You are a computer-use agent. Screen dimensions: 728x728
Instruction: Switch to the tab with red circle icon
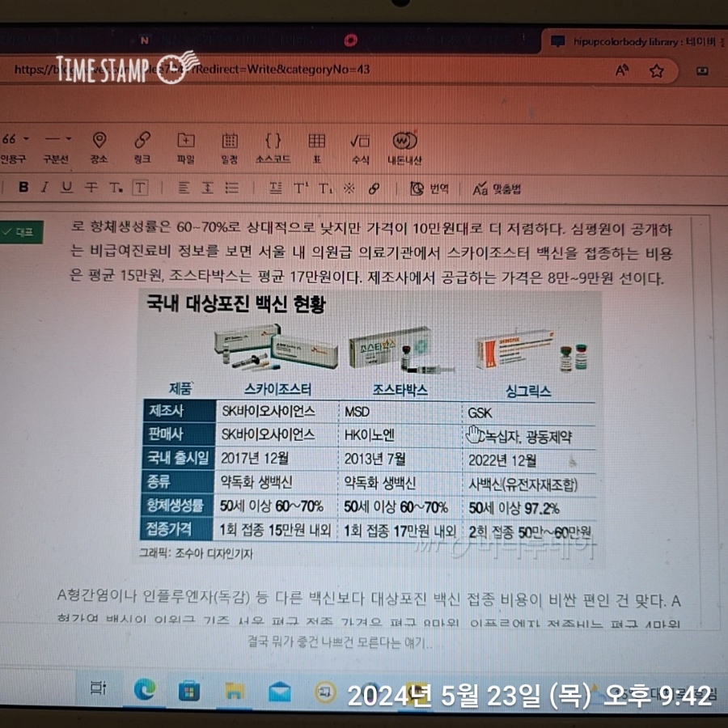point(350,41)
